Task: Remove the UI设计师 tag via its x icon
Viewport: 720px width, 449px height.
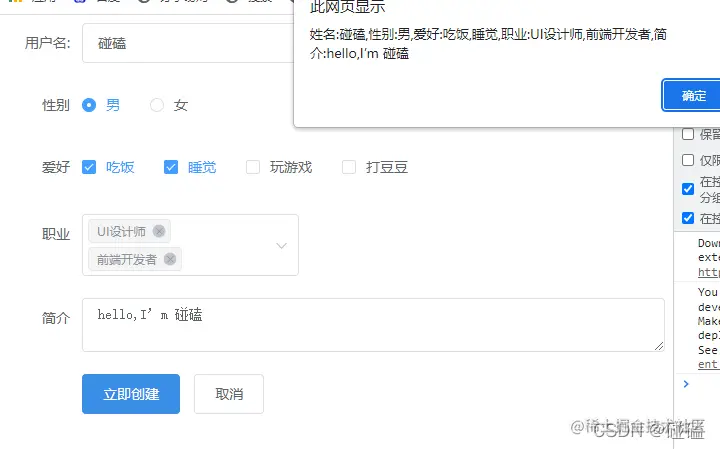Action: pos(159,231)
